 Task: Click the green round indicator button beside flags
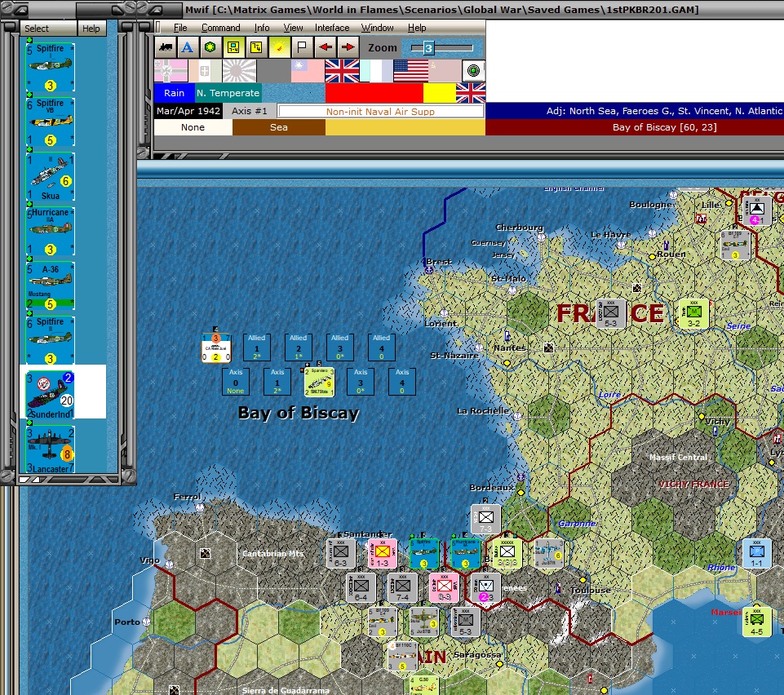[x=473, y=70]
